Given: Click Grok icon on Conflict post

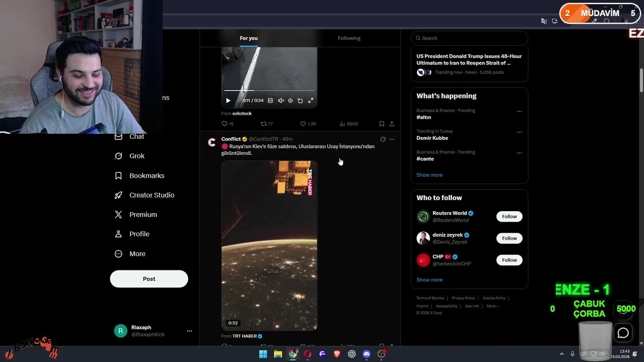Looking at the screenshot, I should (383, 139).
